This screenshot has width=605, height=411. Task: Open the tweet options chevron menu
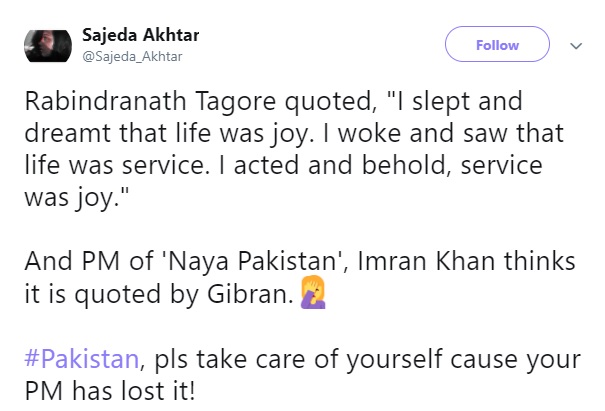[575, 45]
